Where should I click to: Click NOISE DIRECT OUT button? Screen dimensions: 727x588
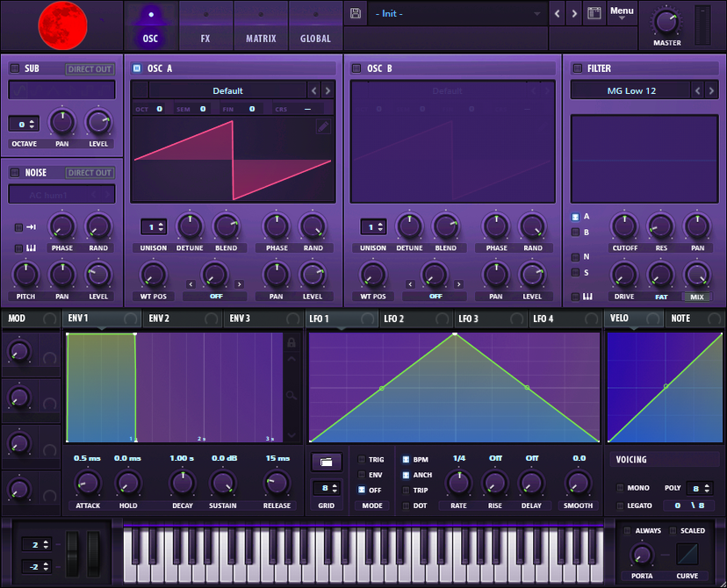pyautogui.click(x=90, y=173)
